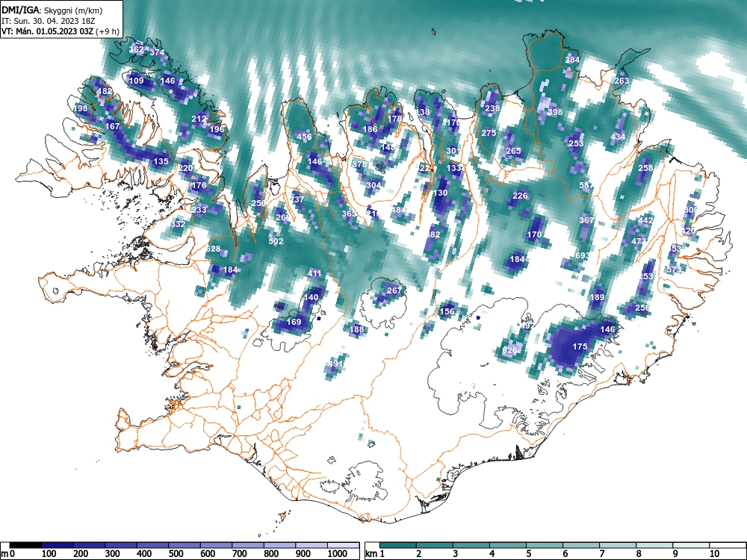Click the map value 491
Viewport: 747px width, 560px height.
tap(336, 364)
